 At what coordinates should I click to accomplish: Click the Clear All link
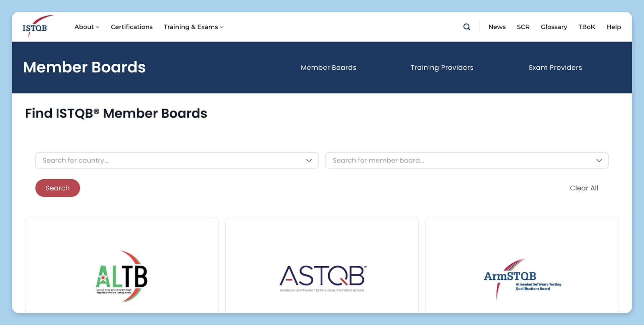click(584, 188)
